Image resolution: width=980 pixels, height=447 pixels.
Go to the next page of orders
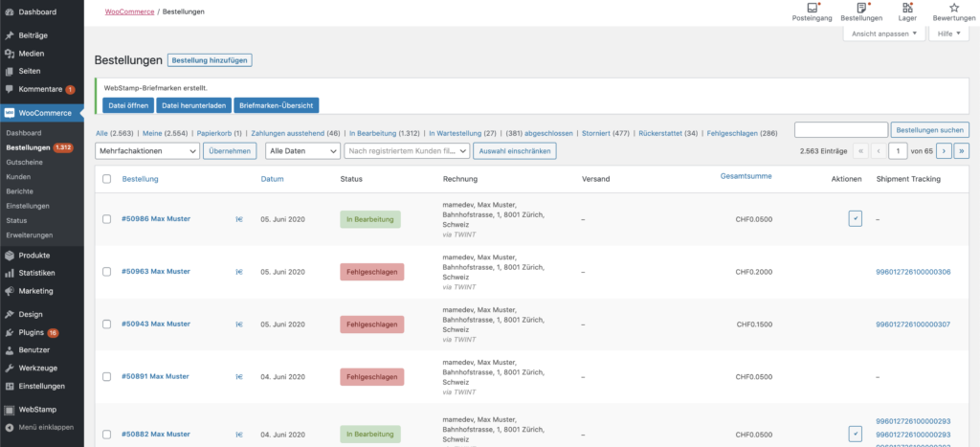(x=944, y=150)
